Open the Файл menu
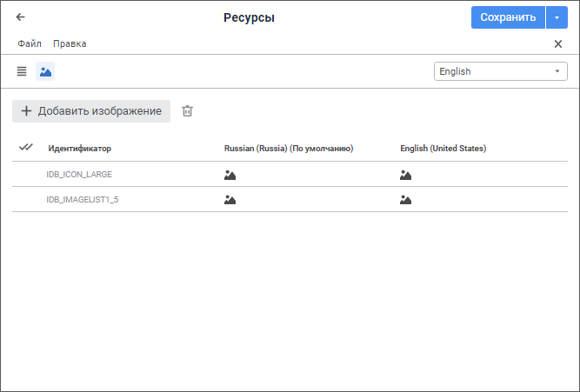The height and width of the screenshot is (392, 580). 30,43
